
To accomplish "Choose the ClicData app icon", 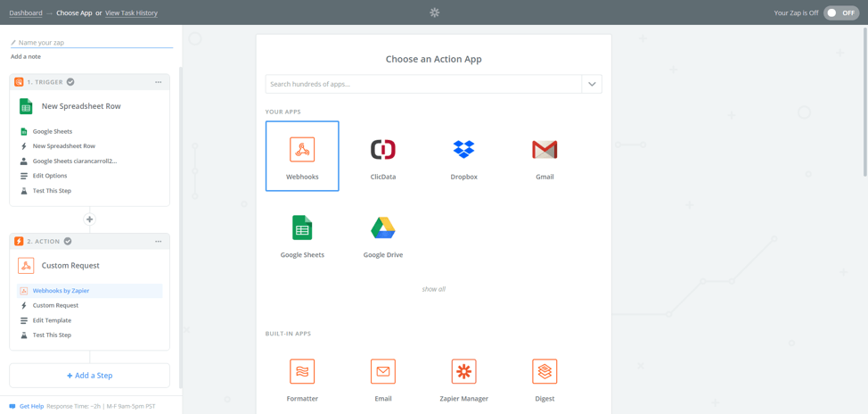I will click(383, 149).
